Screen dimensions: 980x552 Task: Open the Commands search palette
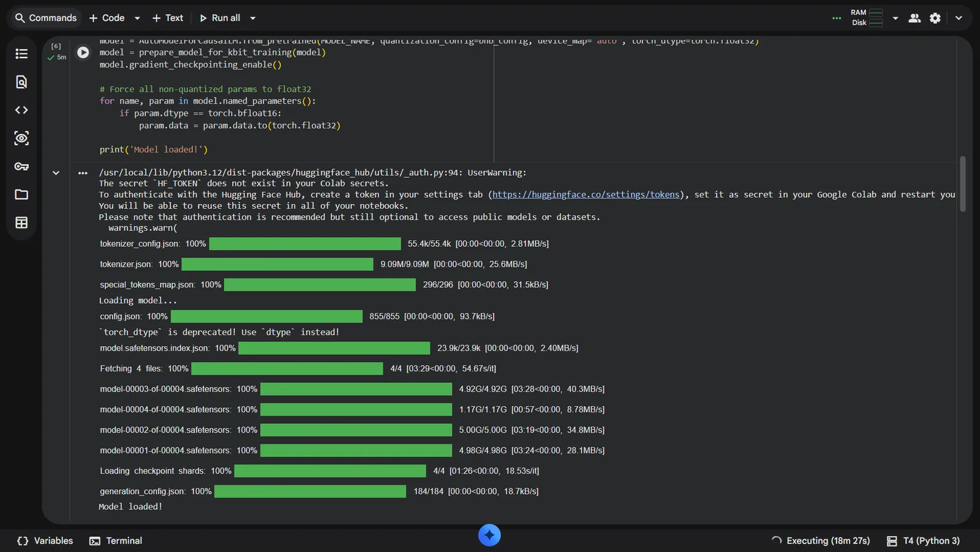click(x=46, y=18)
